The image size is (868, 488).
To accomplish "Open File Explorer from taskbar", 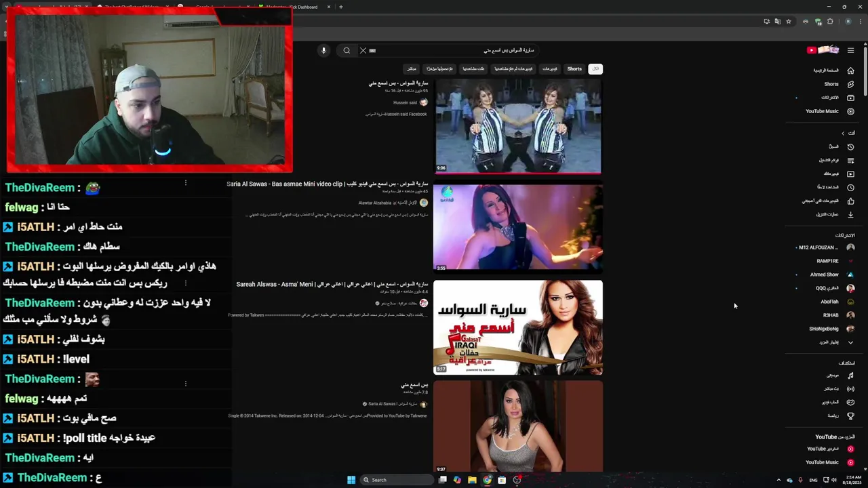I will coord(472,480).
